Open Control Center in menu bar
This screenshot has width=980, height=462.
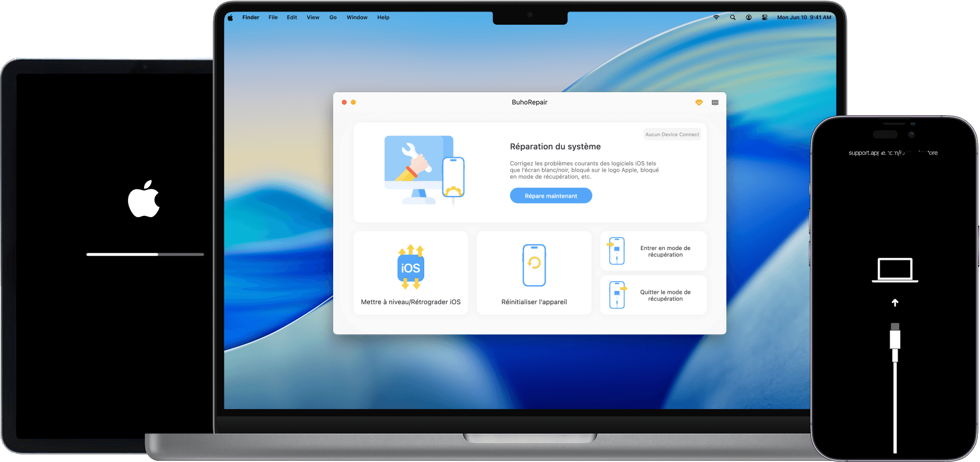pos(764,18)
